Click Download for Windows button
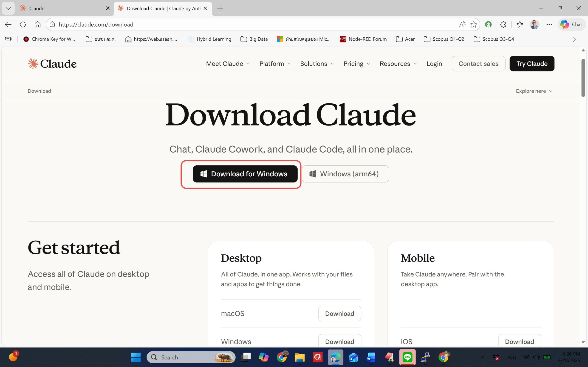Screen dimensions: 588x367 coord(245,174)
